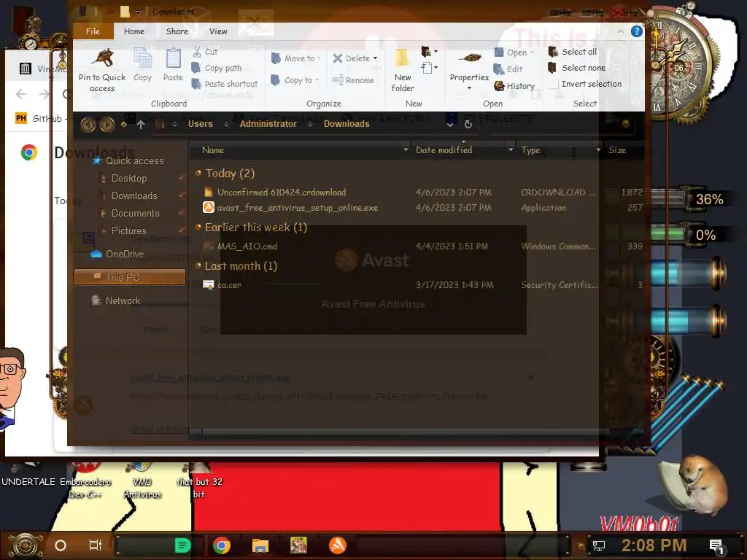
Task: Collapse the Today (2) group
Action: pos(198,173)
